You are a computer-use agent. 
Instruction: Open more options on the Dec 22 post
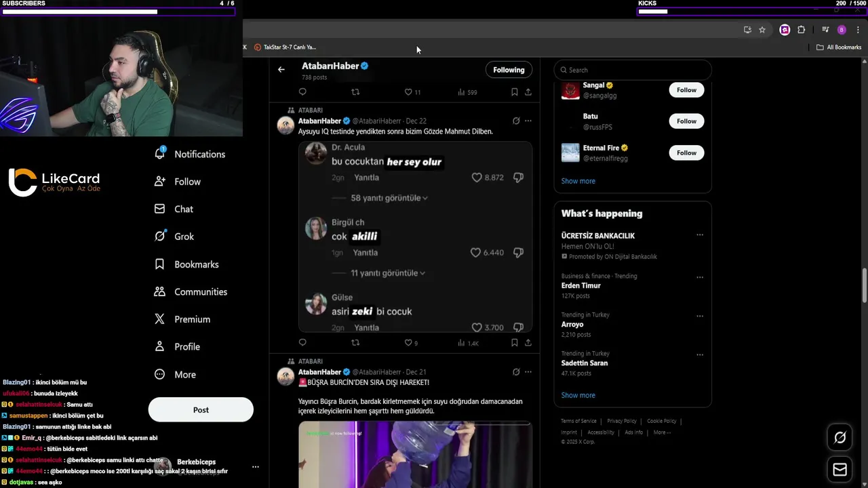(x=528, y=121)
